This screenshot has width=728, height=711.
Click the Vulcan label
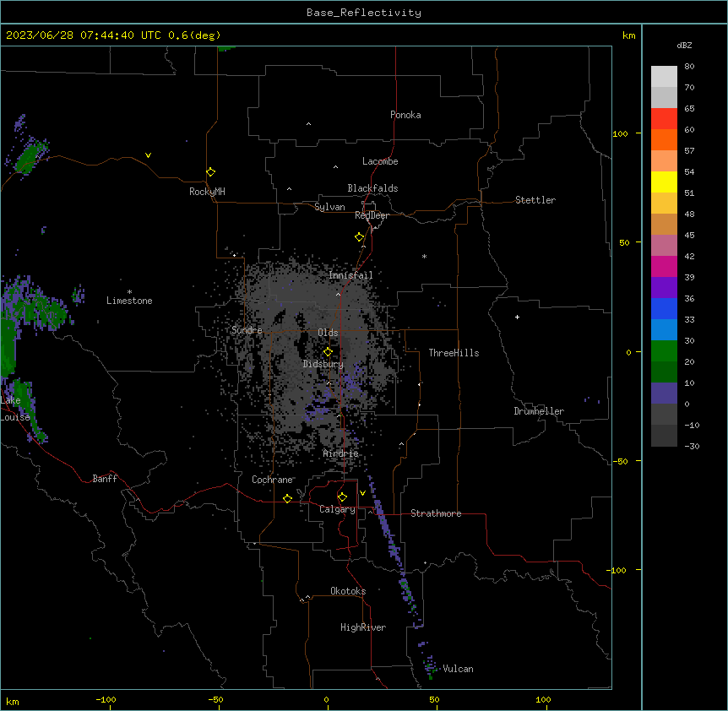(x=459, y=669)
